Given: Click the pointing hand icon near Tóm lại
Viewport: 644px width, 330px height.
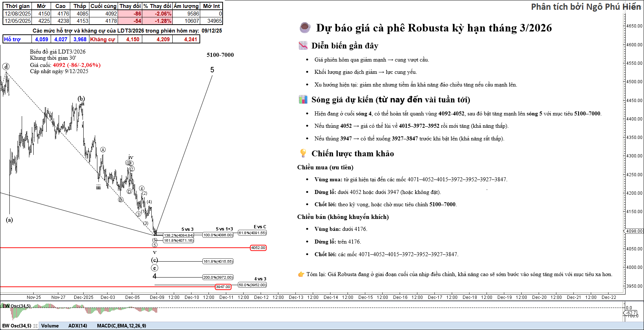Looking at the screenshot, I should point(301,274).
